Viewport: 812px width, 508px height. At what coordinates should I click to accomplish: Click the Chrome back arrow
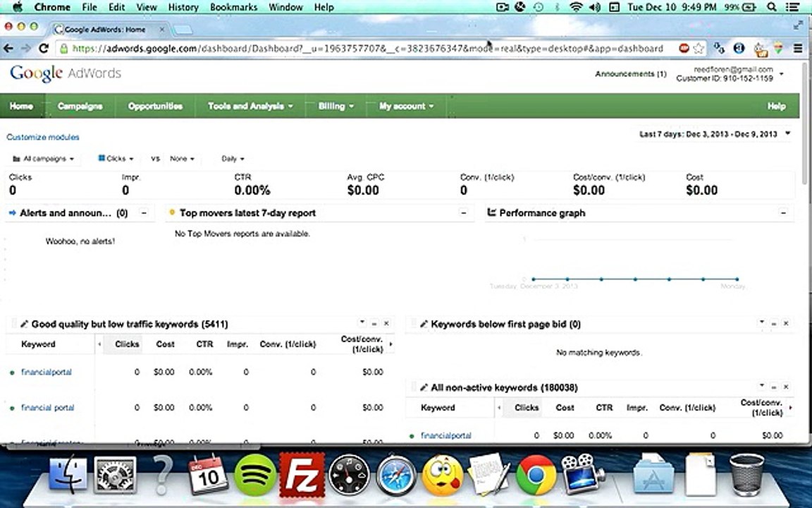pyautogui.click(x=8, y=48)
